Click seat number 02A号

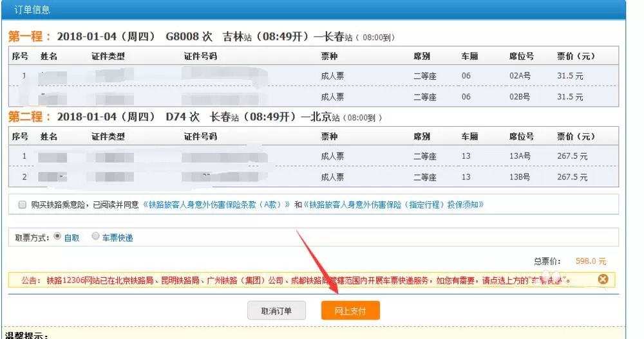(520, 76)
